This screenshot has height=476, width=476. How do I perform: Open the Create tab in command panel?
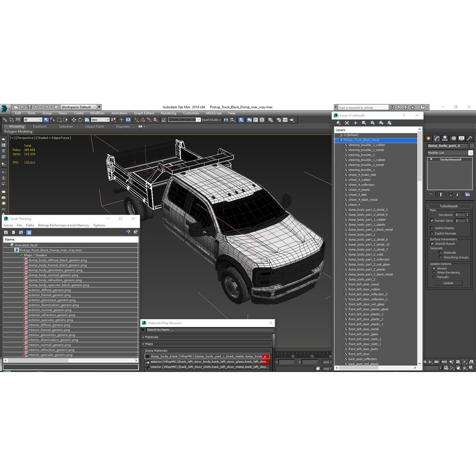click(429, 138)
